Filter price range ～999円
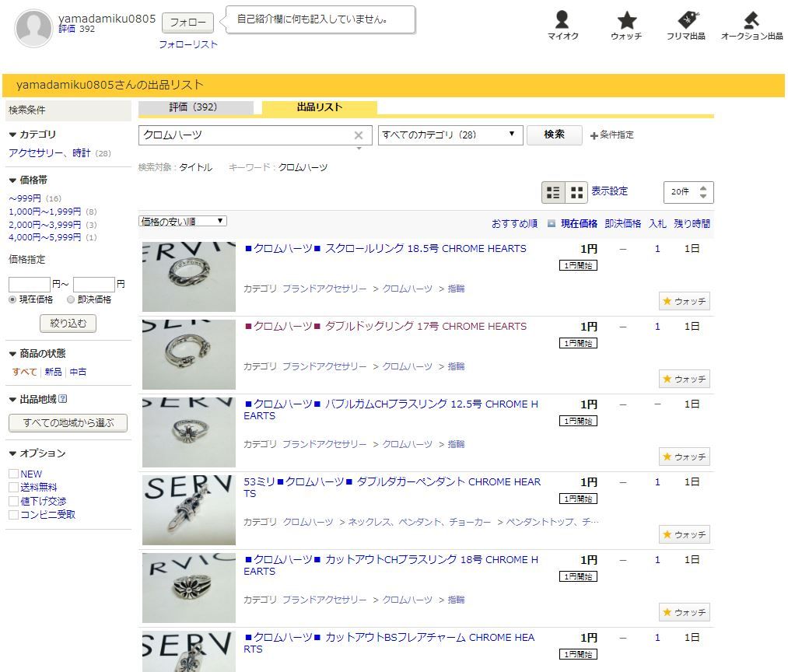The image size is (788, 672). click(25, 198)
